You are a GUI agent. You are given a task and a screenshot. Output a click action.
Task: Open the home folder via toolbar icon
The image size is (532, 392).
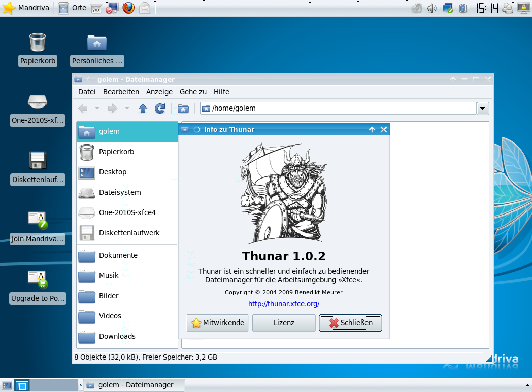[183, 108]
